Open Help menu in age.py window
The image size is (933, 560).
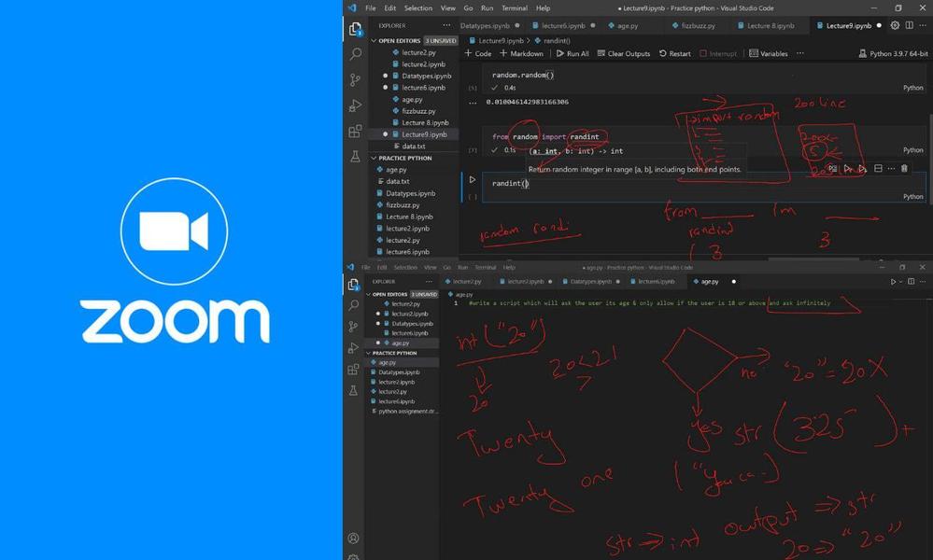tap(509, 268)
